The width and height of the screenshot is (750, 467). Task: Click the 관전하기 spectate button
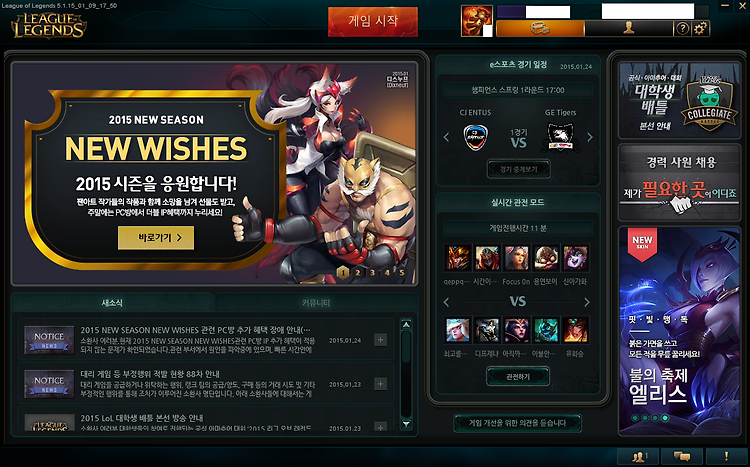(518, 377)
